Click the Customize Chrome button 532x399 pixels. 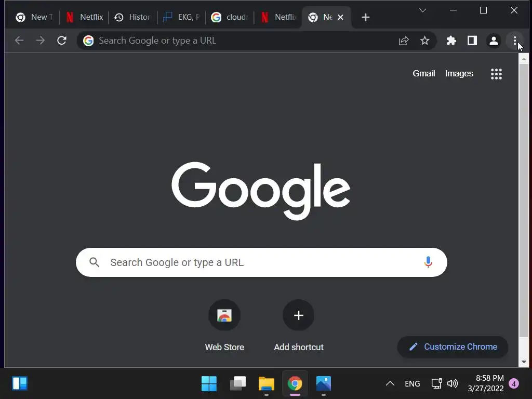click(453, 347)
